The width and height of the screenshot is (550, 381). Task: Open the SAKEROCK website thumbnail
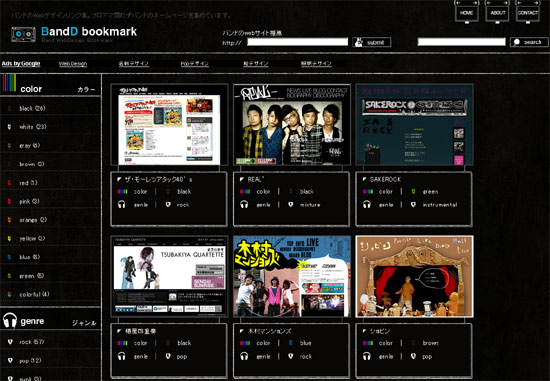click(x=414, y=125)
